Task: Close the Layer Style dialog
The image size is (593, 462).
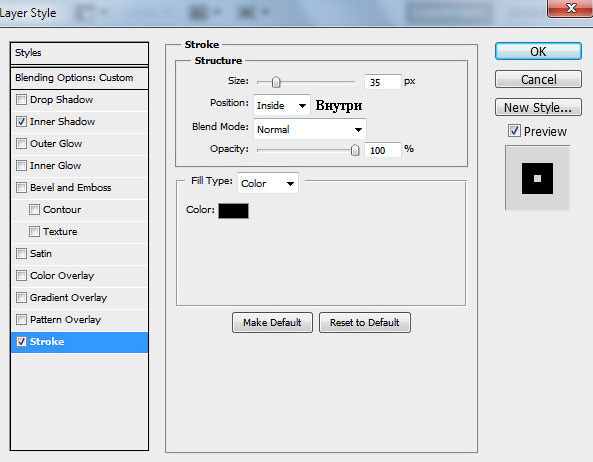Action: [570, 8]
